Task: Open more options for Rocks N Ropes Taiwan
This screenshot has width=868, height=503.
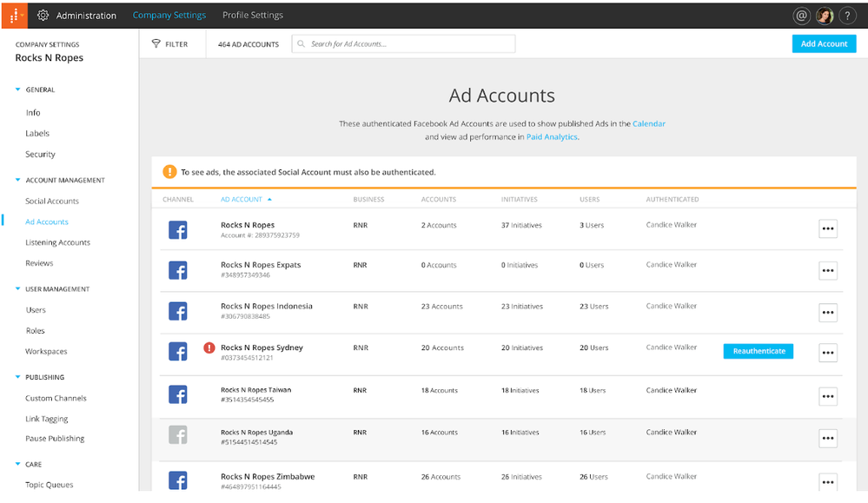Action: [827, 396]
